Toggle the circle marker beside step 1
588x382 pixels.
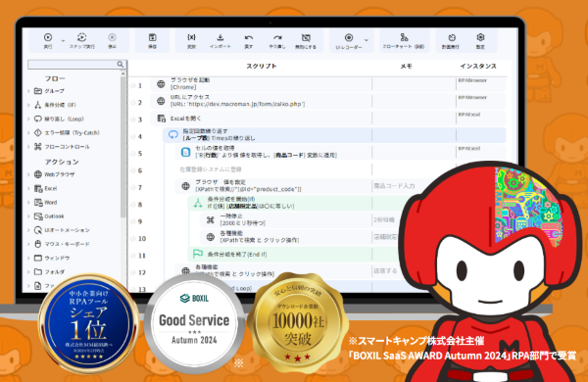click(133, 85)
